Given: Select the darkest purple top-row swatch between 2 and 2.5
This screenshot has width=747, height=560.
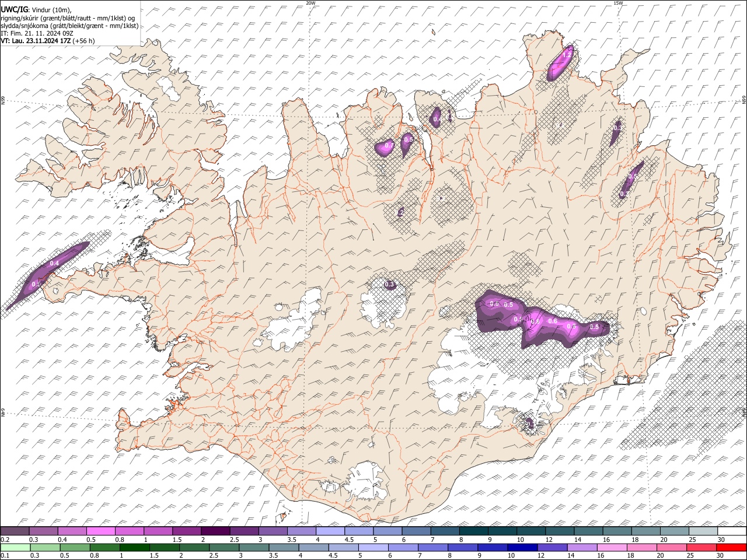Looking at the screenshot, I should (216, 531).
